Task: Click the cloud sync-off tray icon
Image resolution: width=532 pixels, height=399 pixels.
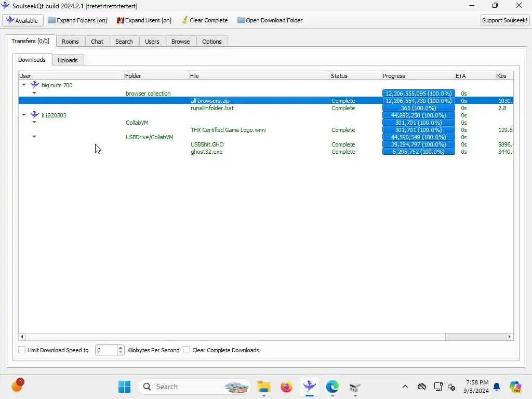Action: click(x=422, y=387)
